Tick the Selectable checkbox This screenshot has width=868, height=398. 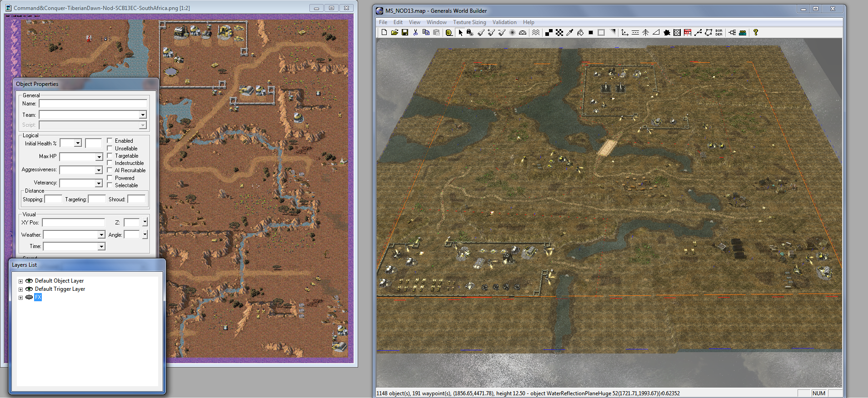tap(110, 185)
